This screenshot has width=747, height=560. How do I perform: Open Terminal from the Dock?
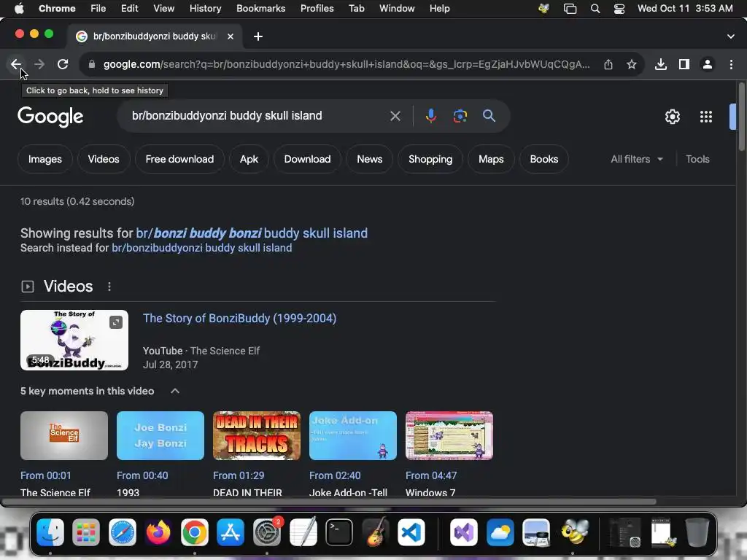339,532
